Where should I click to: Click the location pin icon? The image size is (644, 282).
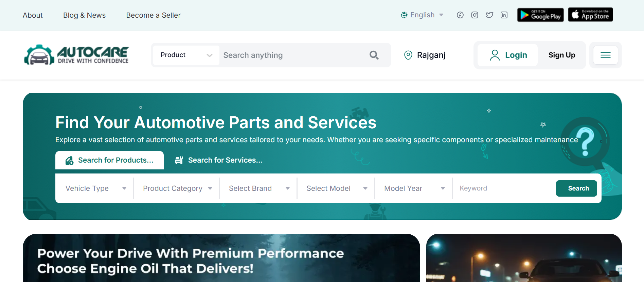[408, 55]
